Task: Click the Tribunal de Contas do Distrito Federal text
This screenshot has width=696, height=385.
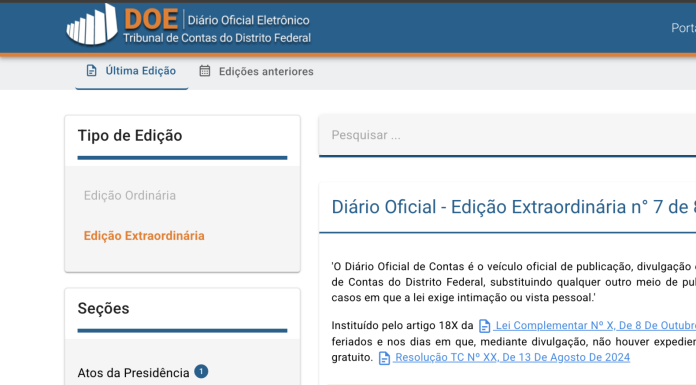Action: point(217,38)
